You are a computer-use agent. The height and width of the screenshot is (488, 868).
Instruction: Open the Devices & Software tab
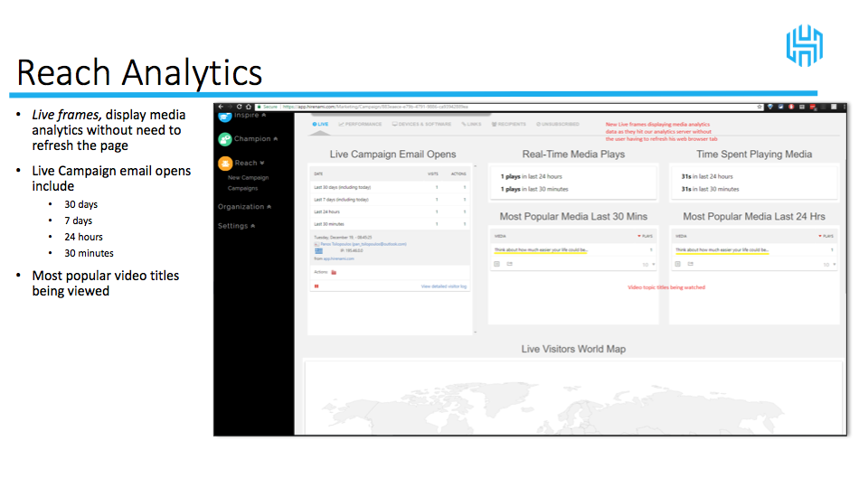tap(421, 124)
